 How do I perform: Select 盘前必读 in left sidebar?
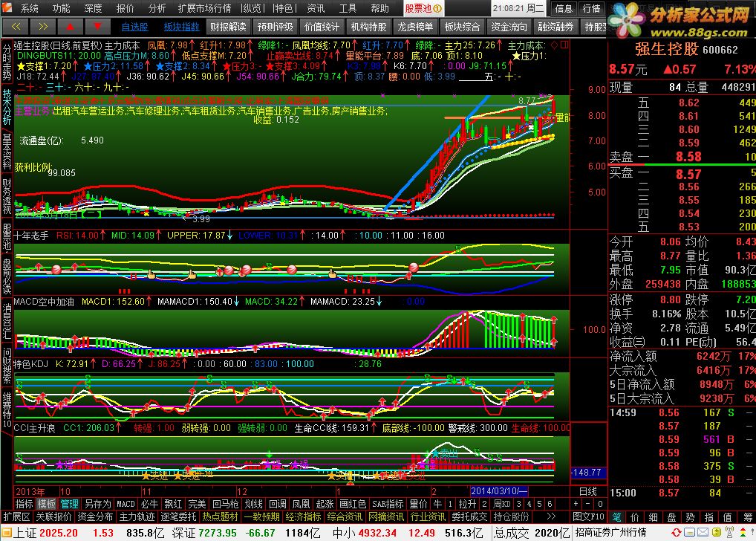[x=7, y=276]
